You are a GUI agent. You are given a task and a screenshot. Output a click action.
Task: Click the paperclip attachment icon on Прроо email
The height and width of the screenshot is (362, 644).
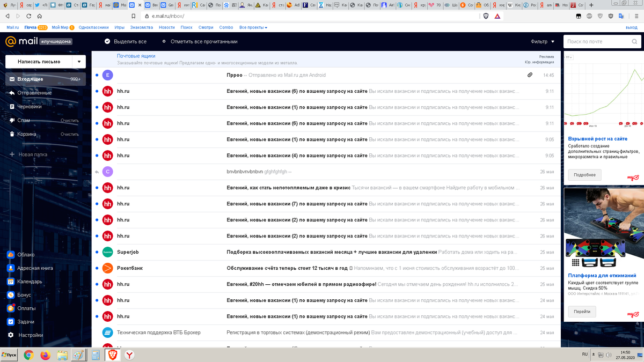click(x=530, y=75)
